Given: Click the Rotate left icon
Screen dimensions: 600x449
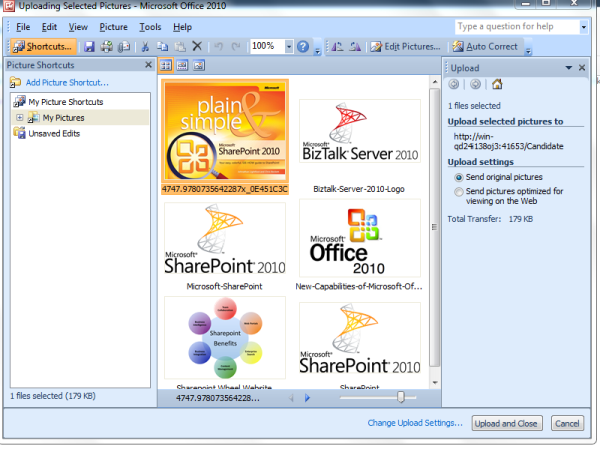Looking at the screenshot, I should point(337,47).
